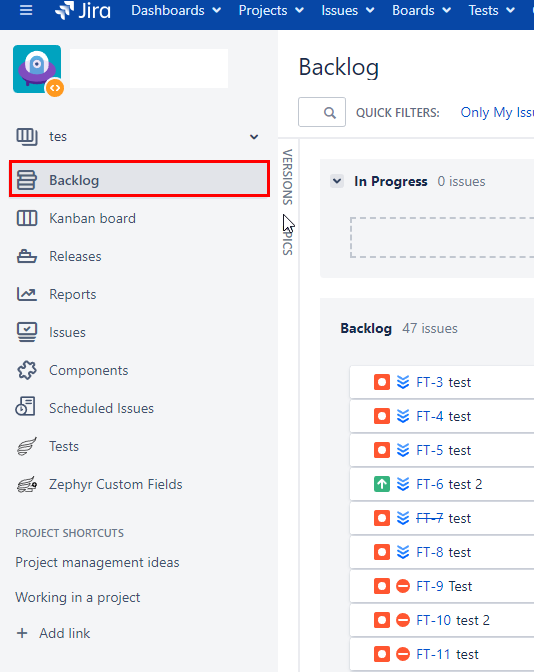Open issue FT-5 link

point(429,450)
